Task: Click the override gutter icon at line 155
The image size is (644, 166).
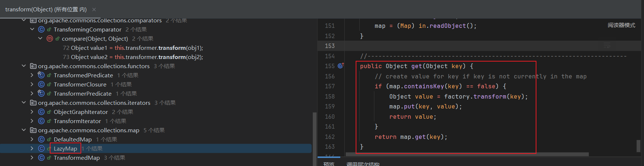Action: (x=341, y=66)
